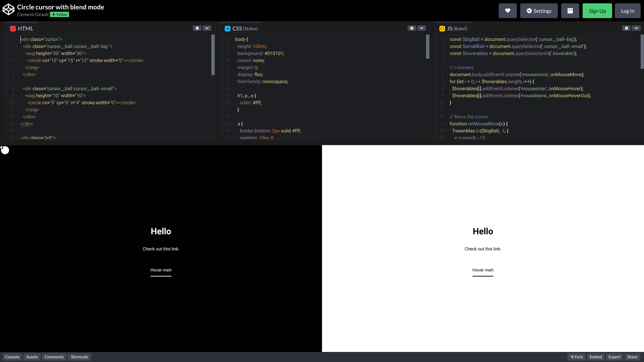The height and width of the screenshot is (362, 644).
Task: Click the yellow JS panel icon
Action: coord(442,29)
